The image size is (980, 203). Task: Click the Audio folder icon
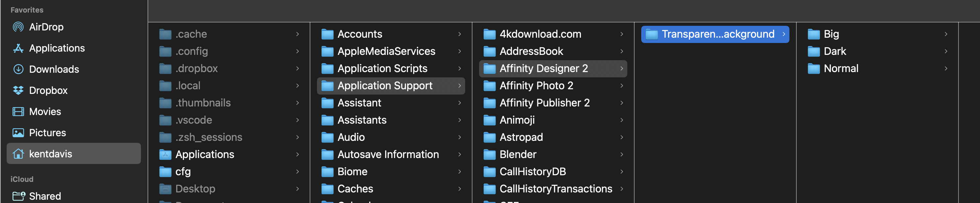327,137
